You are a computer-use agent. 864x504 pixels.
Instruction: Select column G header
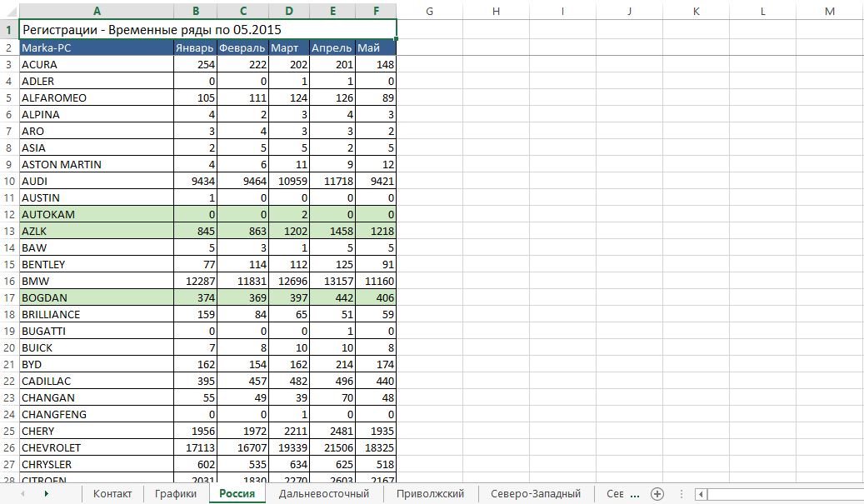tap(429, 11)
